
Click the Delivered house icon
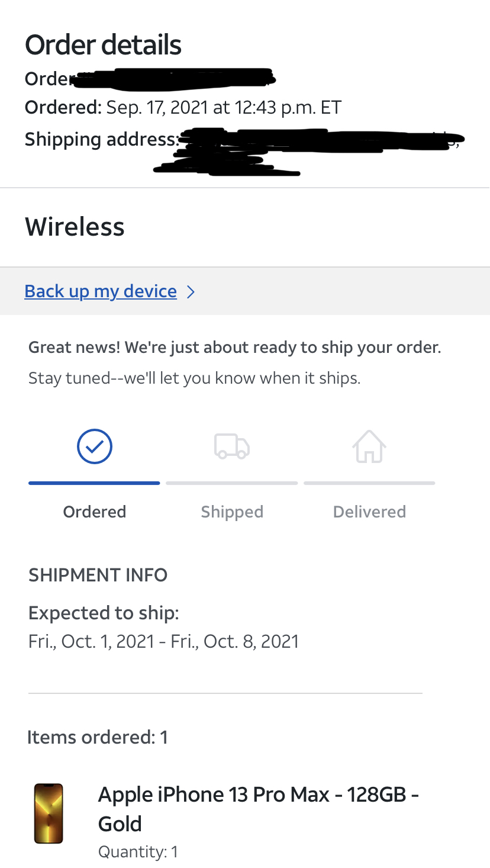[x=369, y=446]
